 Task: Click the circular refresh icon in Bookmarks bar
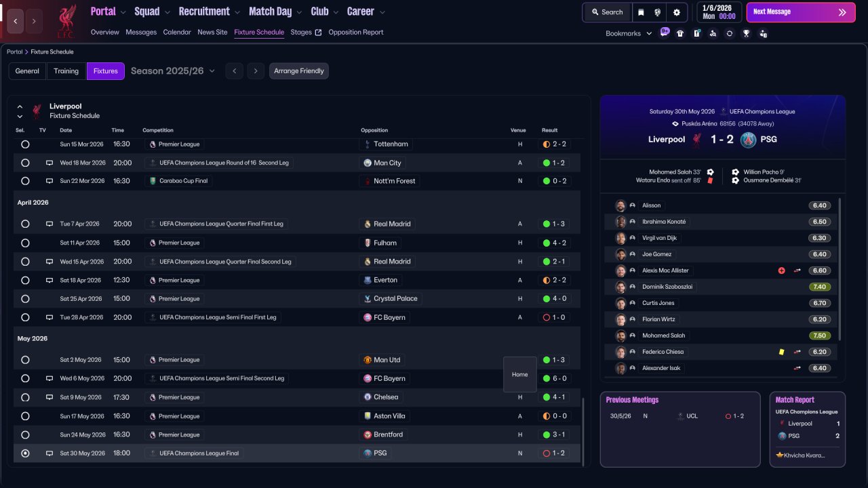point(729,33)
